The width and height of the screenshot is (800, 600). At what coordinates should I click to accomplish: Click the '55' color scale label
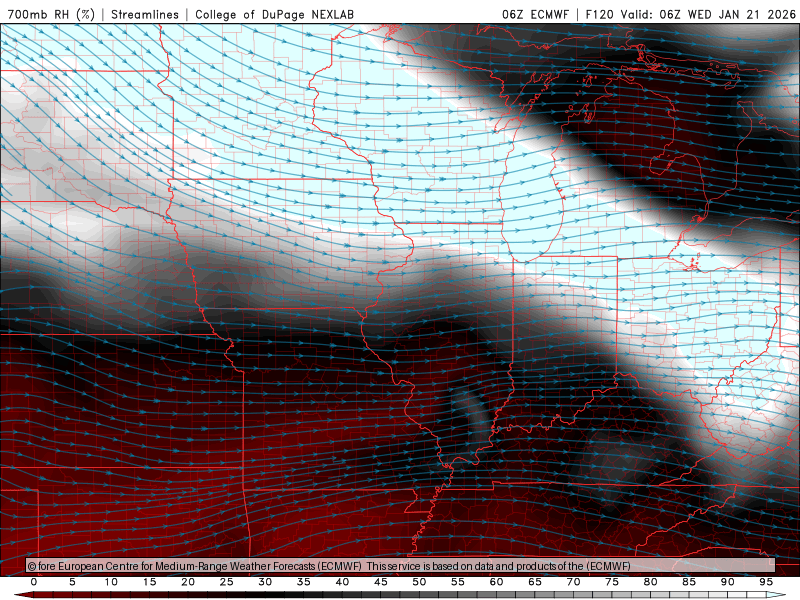(458, 582)
